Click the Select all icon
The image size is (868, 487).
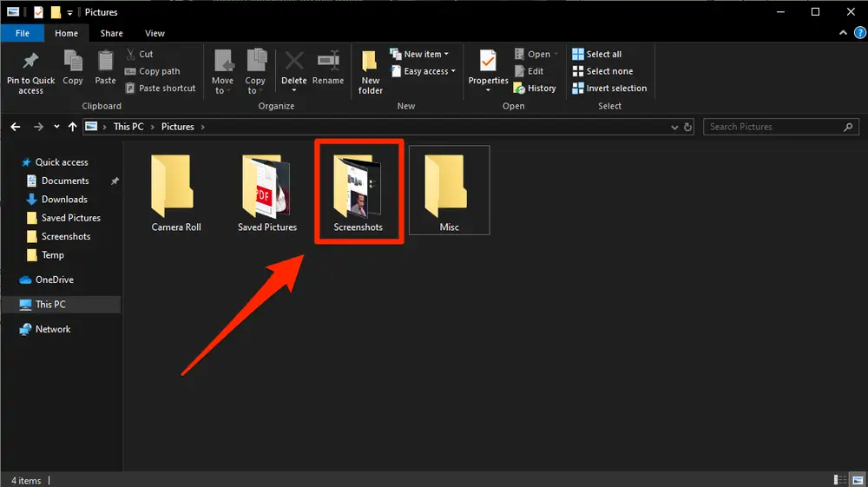(578, 54)
